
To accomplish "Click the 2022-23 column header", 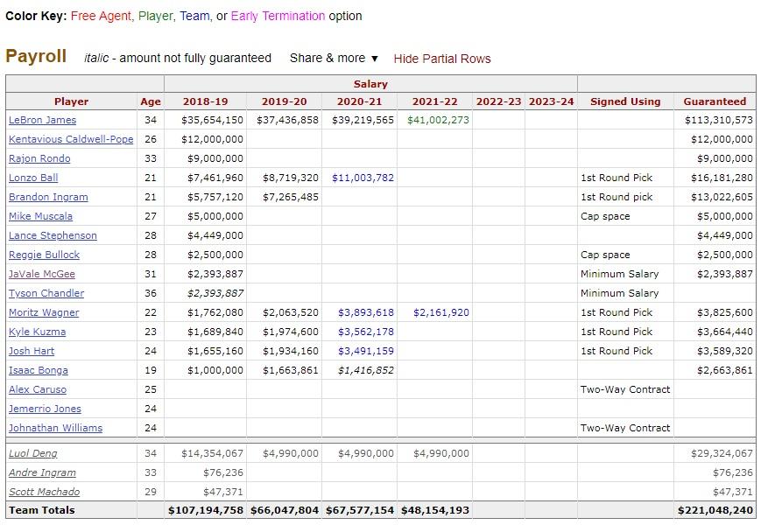I will point(498,101).
